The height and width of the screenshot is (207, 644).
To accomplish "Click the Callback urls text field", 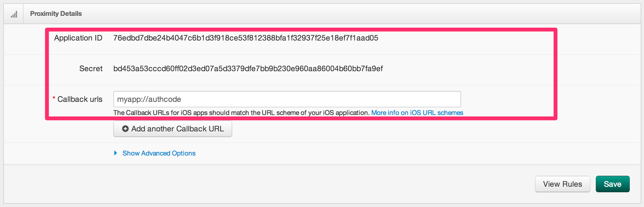I will pyautogui.click(x=287, y=99).
